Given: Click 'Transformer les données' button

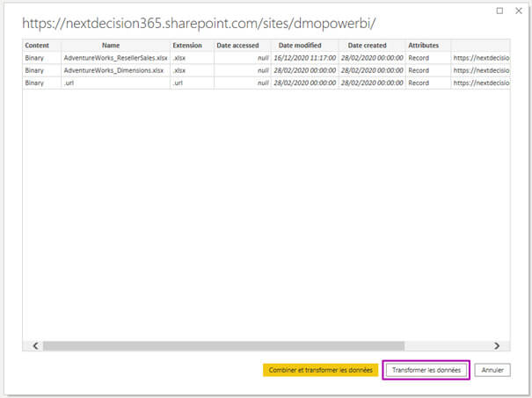Looking at the screenshot, I should (x=426, y=370).
